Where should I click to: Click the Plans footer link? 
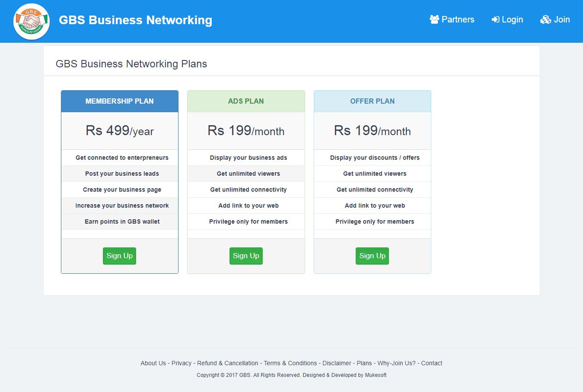[x=364, y=363]
